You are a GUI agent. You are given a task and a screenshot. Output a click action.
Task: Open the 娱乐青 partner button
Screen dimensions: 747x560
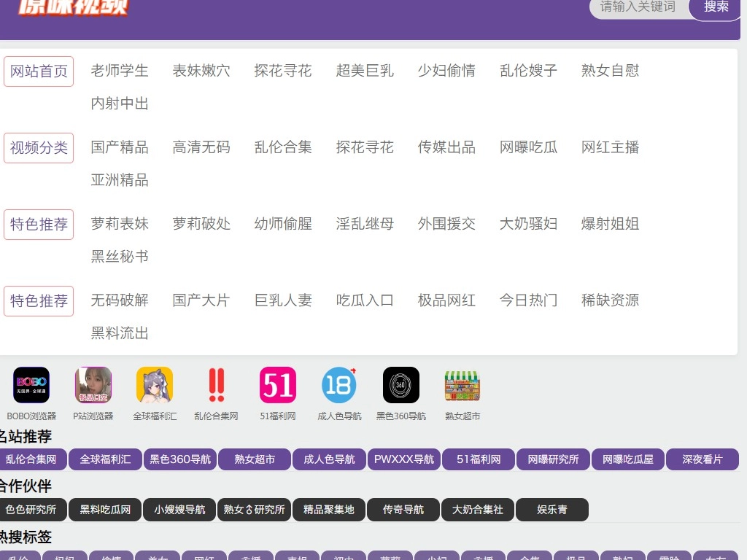click(x=551, y=510)
